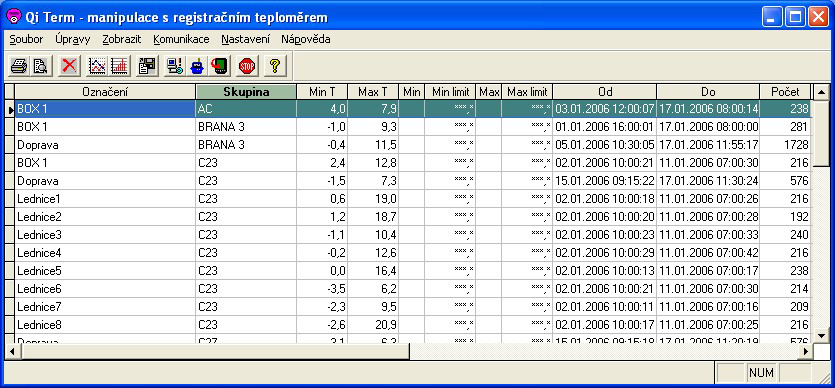This screenshot has width=835, height=388.
Task: Click the row marker beside the AC row
Action: [10, 109]
